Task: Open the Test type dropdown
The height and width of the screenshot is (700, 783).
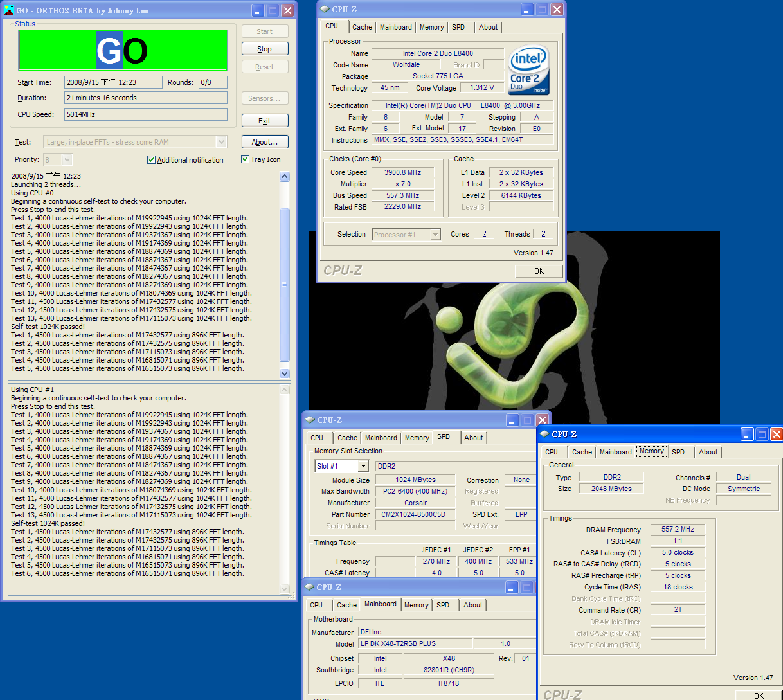Action: click(x=221, y=142)
